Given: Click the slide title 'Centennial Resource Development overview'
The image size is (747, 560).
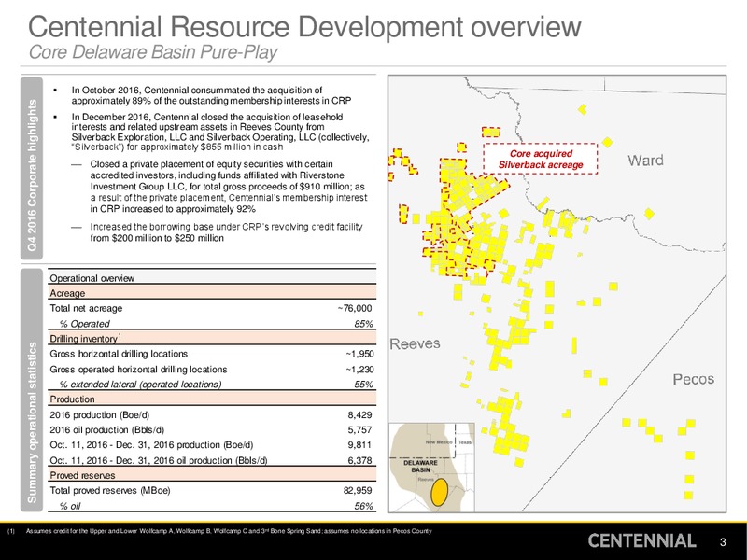Looking at the screenshot, I should pos(304,27).
